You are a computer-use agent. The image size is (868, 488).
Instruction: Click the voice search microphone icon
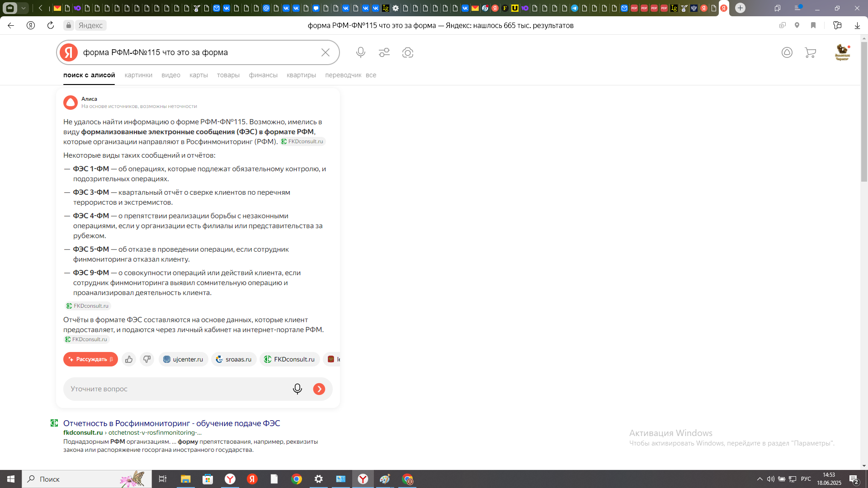click(x=360, y=52)
